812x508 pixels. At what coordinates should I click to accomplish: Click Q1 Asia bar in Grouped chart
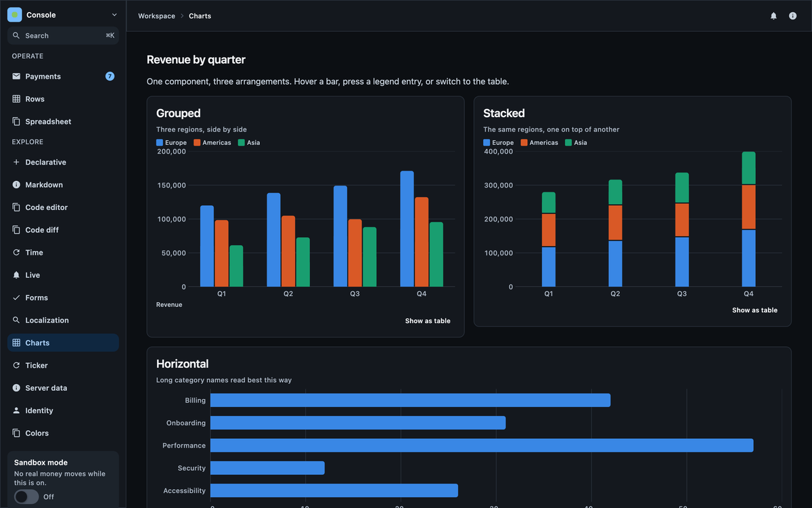(x=236, y=266)
